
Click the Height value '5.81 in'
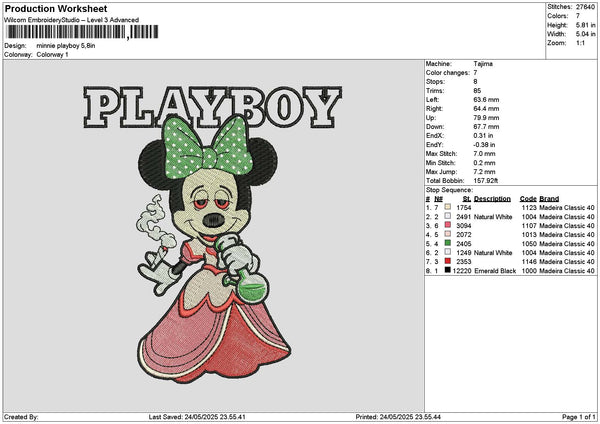(x=585, y=25)
